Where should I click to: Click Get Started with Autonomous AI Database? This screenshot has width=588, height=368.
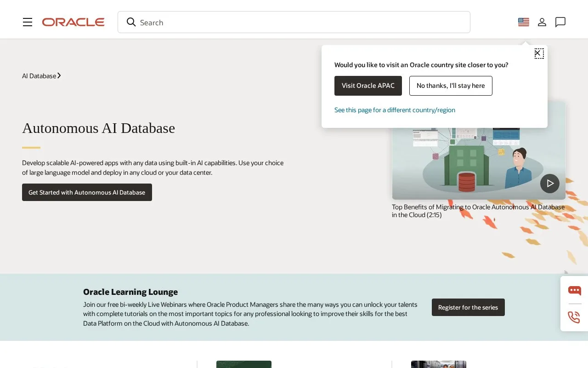87,192
